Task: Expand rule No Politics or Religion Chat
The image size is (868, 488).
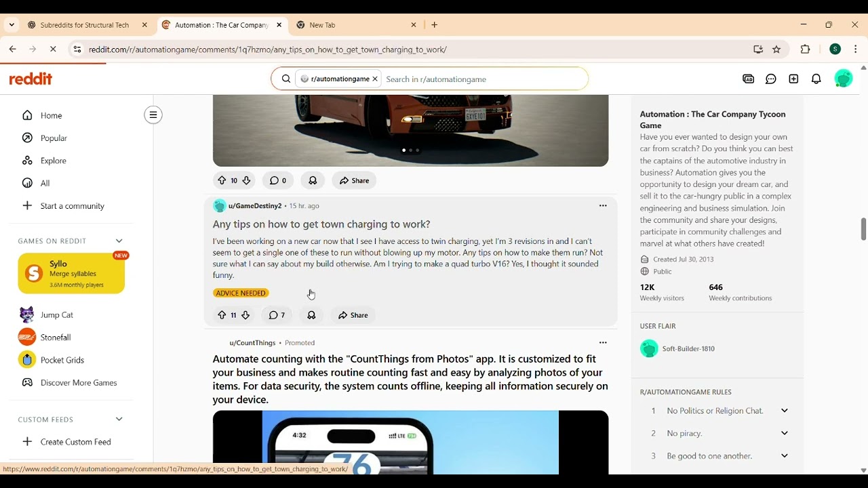Action: [785, 411]
